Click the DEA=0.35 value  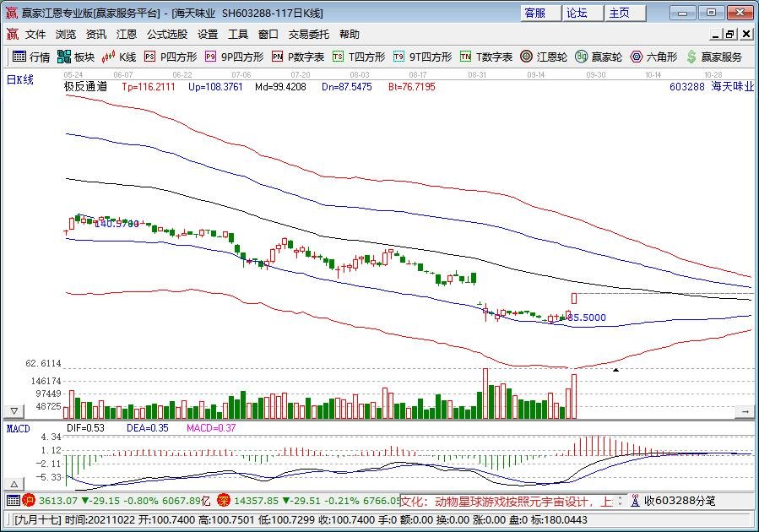[x=148, y=428]
